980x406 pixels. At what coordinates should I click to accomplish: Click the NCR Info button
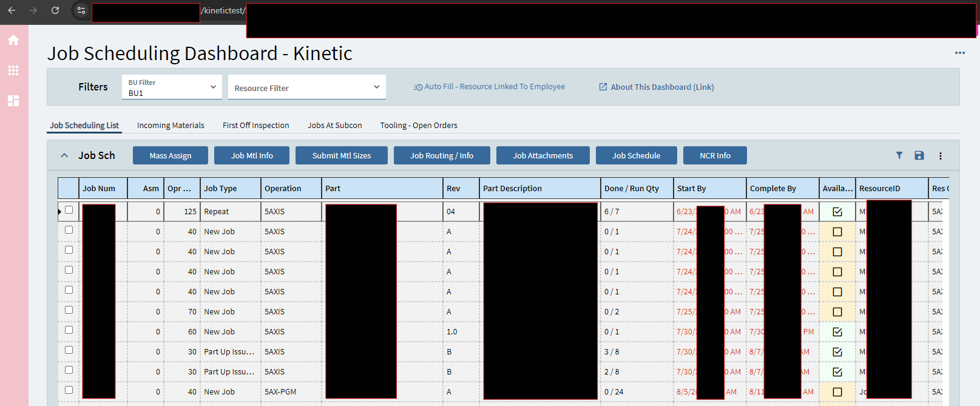click(715, 155)
